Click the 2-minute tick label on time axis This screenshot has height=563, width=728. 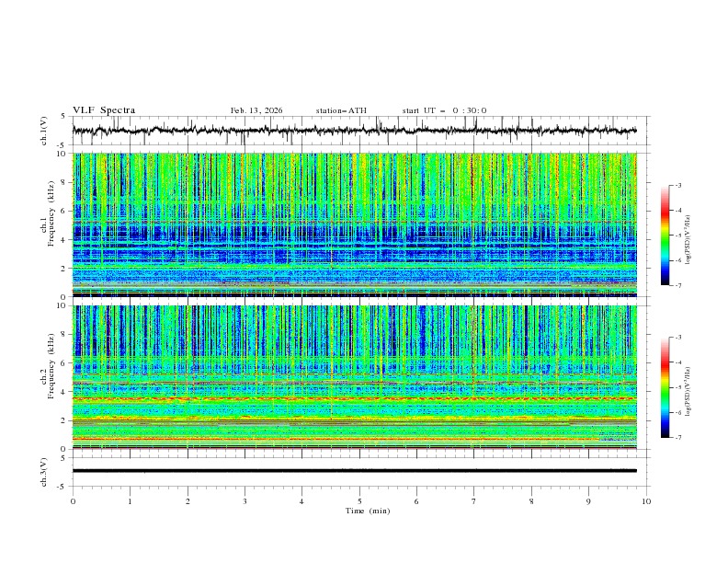click(x=188, y=500)
